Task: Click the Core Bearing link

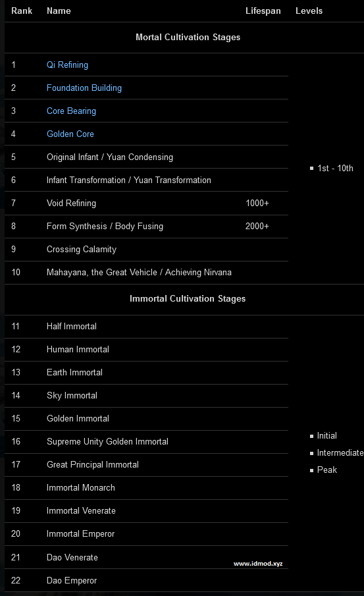Action: pos(71,111)
